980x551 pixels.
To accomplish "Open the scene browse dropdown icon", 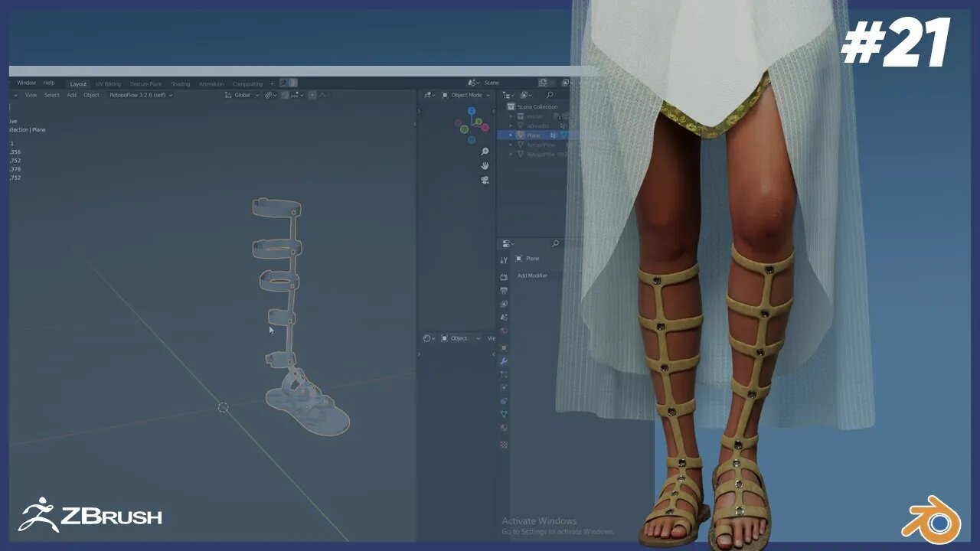I will point(473,83).
